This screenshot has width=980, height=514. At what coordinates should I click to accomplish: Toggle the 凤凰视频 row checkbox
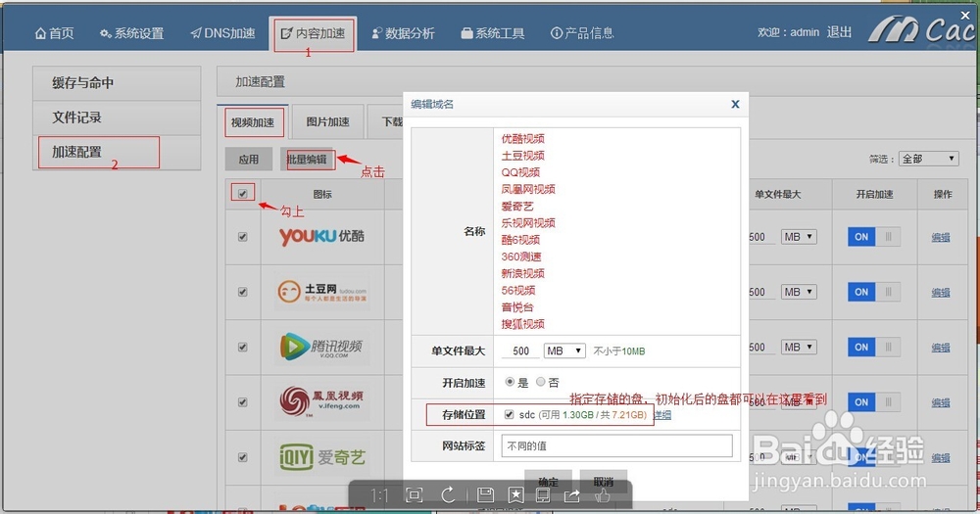[242, 402]
